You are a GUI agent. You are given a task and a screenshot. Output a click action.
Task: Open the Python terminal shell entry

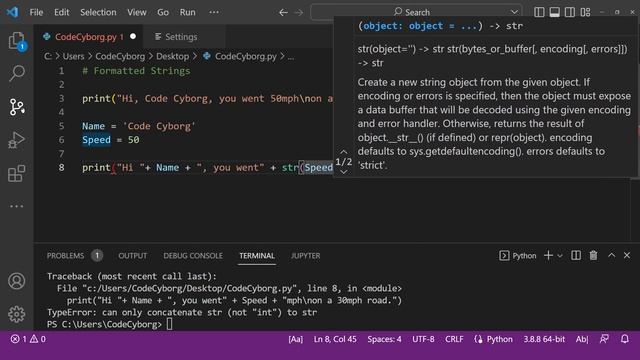[x=518, y=256]
